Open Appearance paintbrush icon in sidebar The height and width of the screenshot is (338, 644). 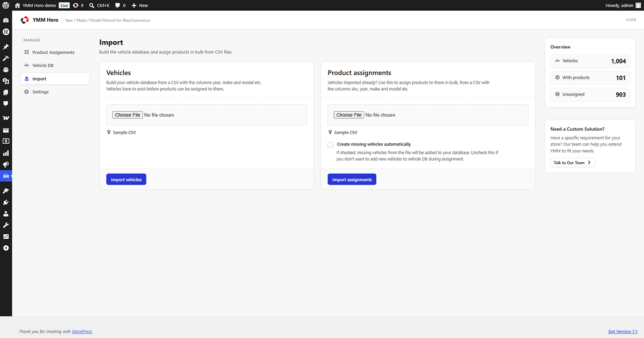[6, 191]
